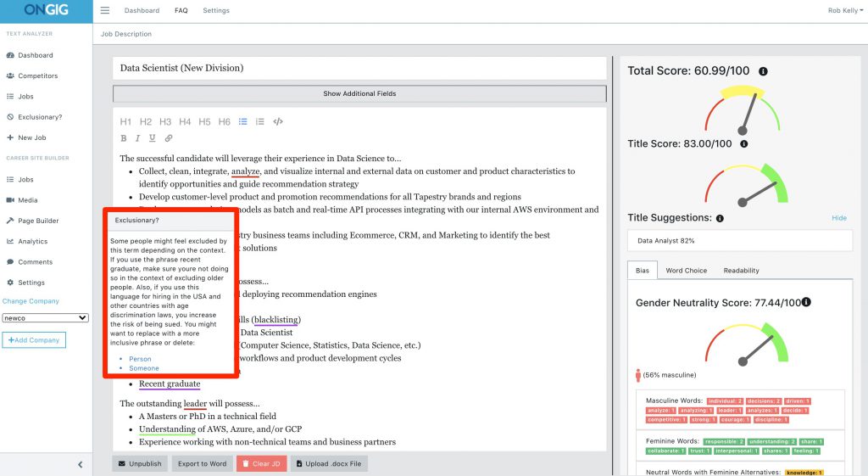Click Upload .docx File button
Viewport: 868px width, 476px height.
329,464
